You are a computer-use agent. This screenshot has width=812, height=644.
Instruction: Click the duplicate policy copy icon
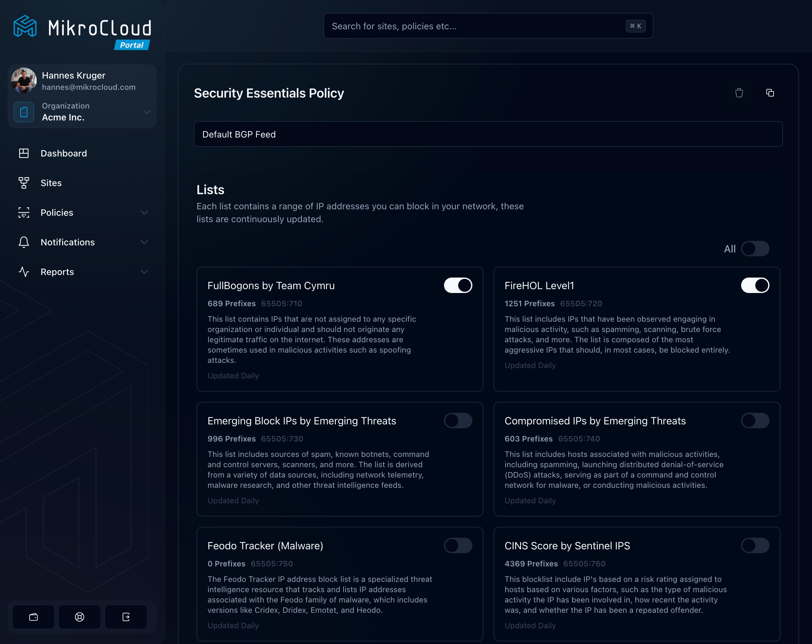(x=770, y=92)
